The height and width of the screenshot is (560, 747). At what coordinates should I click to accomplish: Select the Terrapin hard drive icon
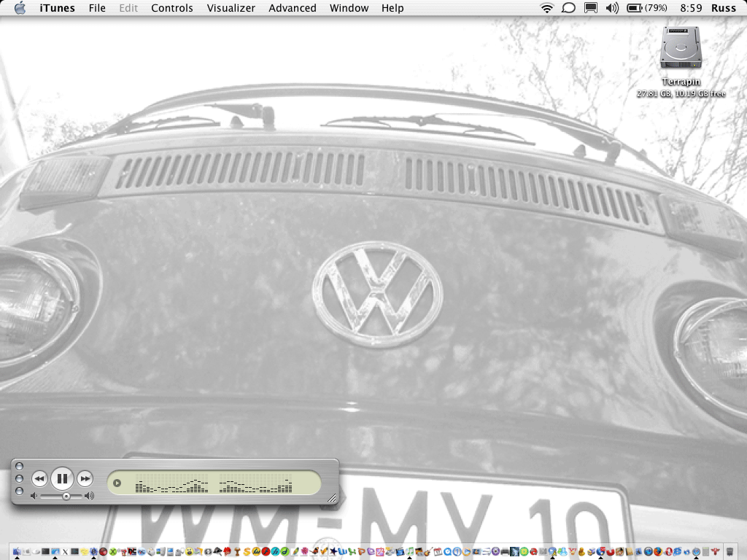(x=681, y=47)
